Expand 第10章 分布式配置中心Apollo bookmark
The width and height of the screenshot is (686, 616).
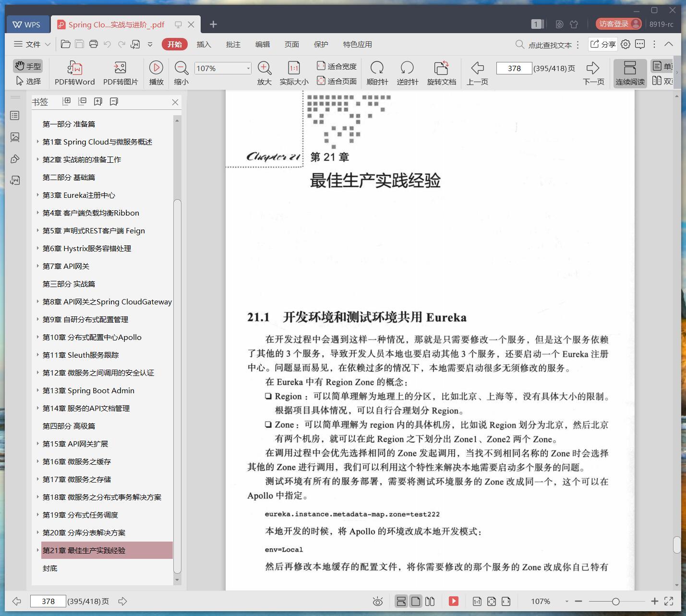coord(38,337)
